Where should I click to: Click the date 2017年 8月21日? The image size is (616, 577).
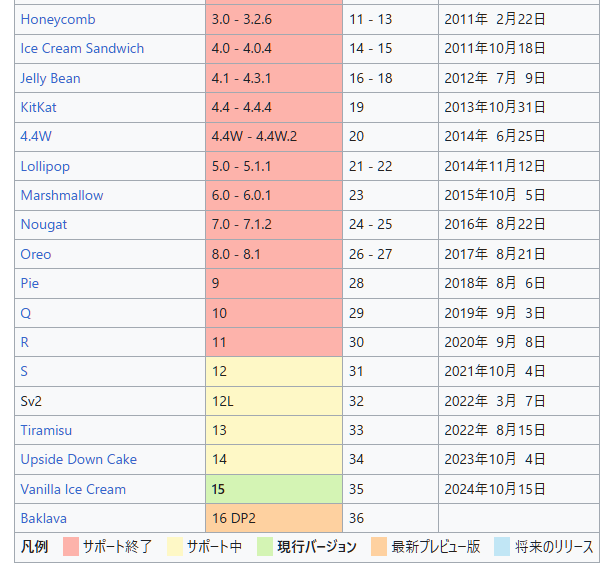point(495,254)
